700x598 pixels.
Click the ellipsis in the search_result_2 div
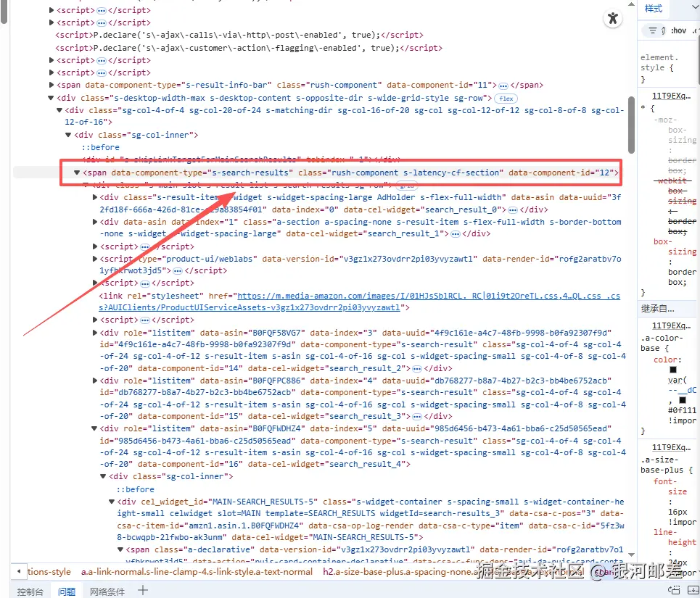pos(417,369)
